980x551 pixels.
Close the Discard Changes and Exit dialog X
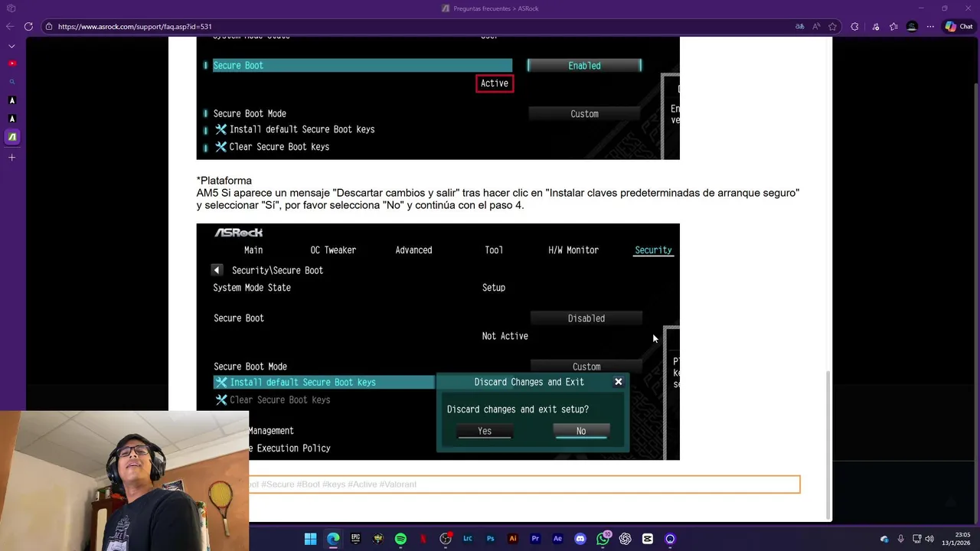(618, 382)
